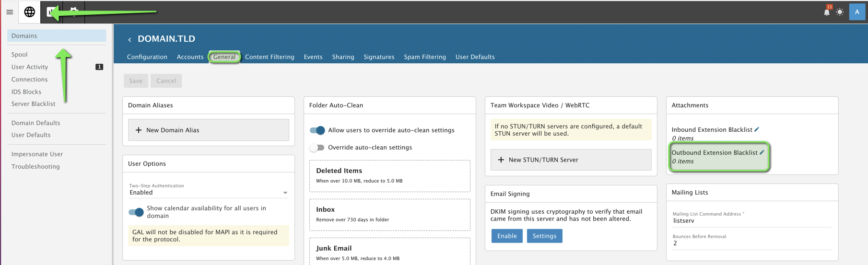Expand the Inbox auto-clean rule
Screen dimensions: 868x265
[x=389, y=214]
